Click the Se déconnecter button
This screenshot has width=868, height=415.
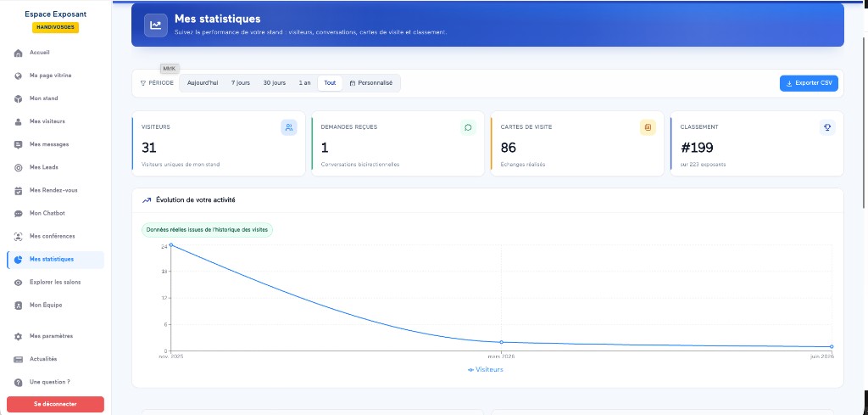pyautogui.click(x=55, y=404)
